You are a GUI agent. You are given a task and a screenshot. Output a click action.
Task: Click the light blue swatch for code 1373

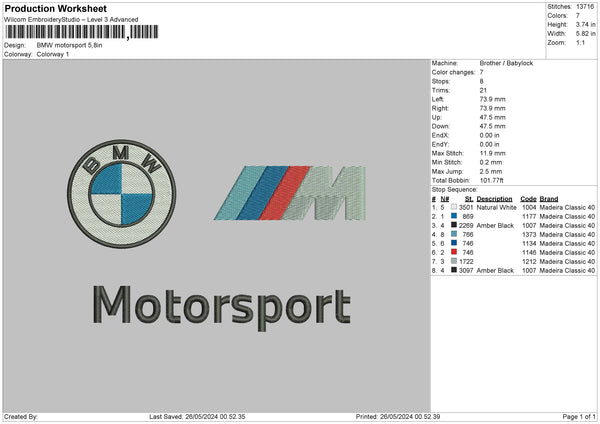click(454, 234)
